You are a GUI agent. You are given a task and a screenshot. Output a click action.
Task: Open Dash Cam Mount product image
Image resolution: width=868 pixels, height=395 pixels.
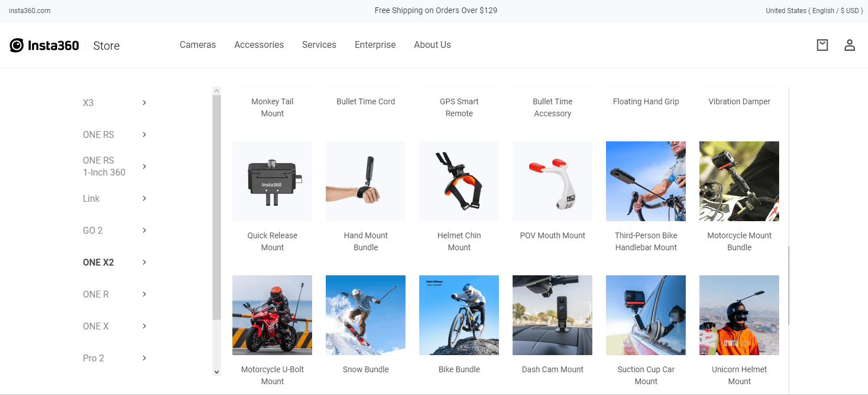click(552, 315)
